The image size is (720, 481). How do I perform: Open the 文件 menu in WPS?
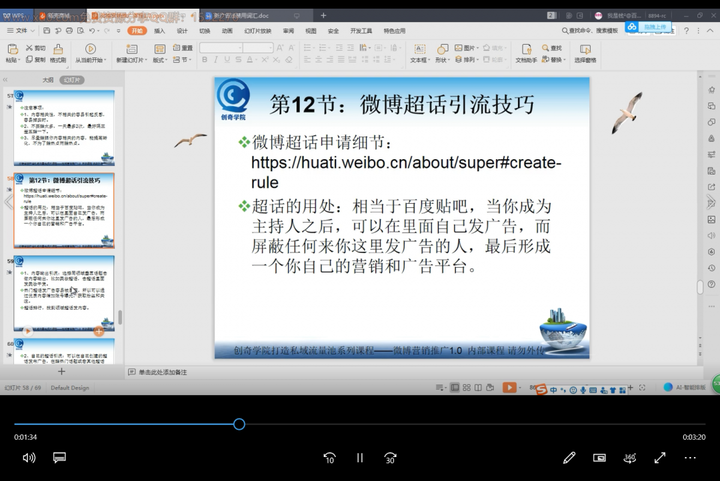point(21,31)
